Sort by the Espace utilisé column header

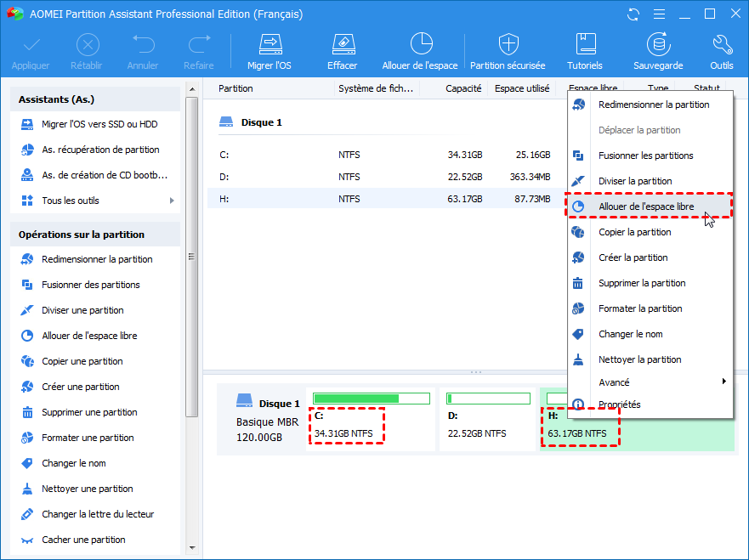pyautogui.click(x=522, y=88)
